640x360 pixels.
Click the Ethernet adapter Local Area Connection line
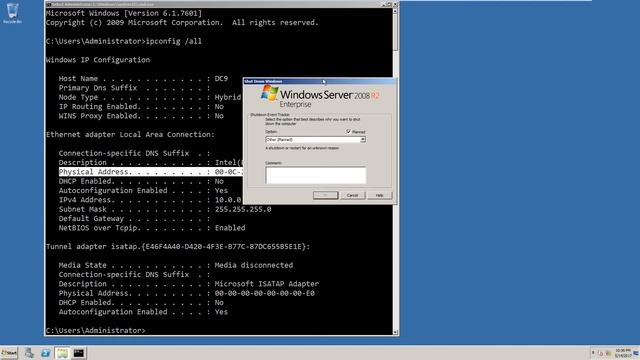130,134
